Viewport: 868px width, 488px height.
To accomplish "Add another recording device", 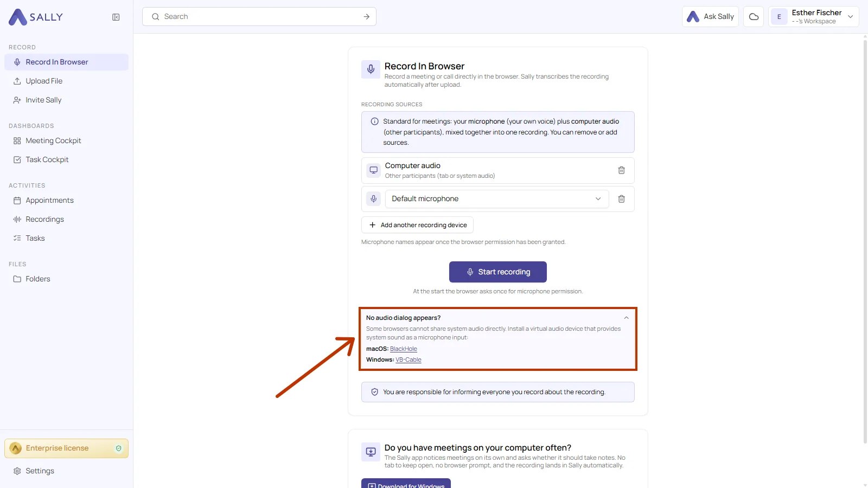I will tap(417, 225).
